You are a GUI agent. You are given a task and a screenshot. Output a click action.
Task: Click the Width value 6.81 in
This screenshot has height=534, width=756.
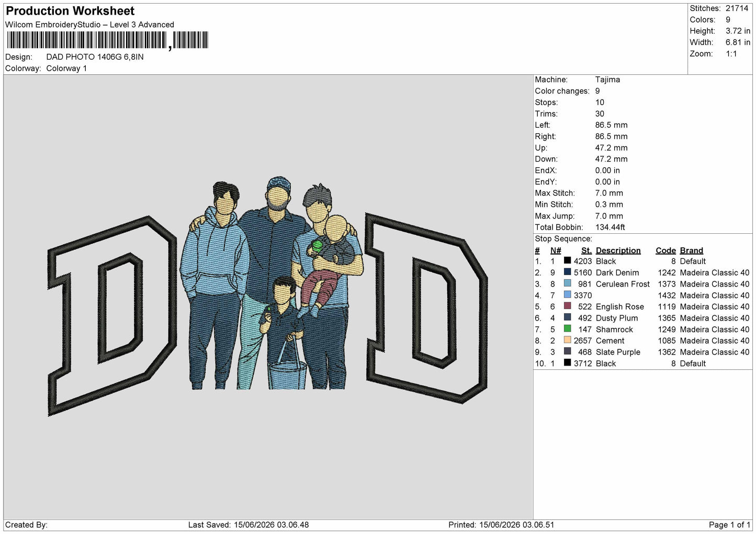click(x=738, y=42)
